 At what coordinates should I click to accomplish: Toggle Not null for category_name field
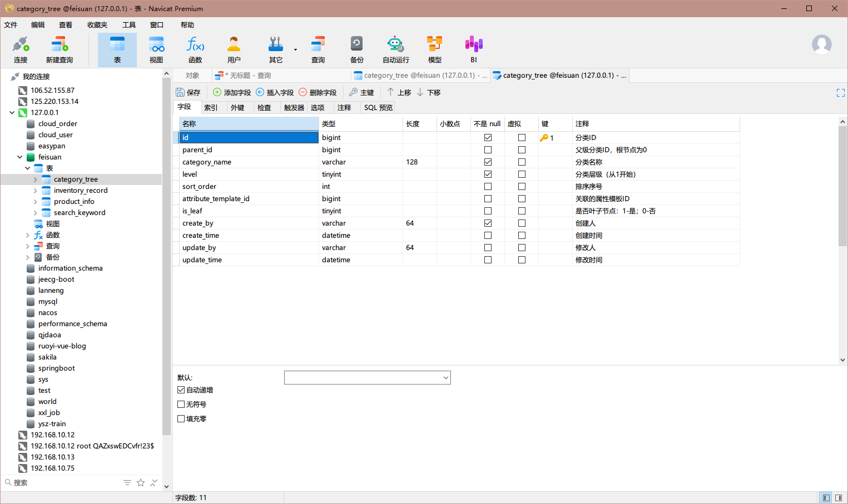[488, 162]
